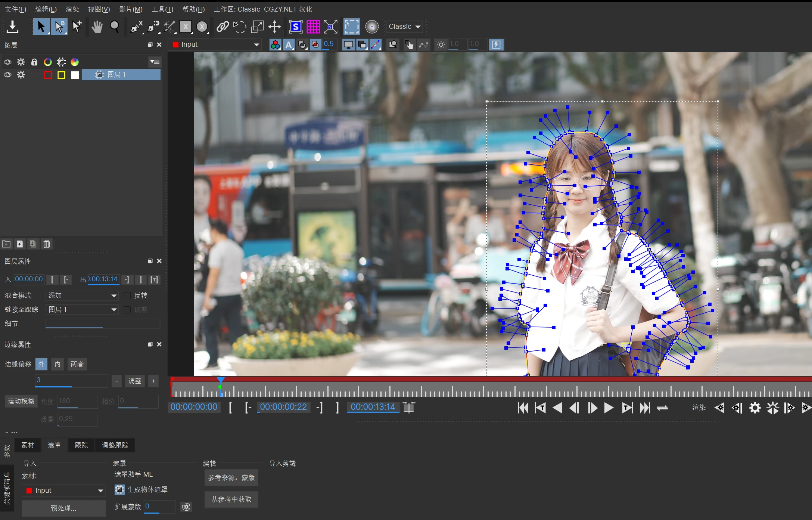Hide 图层 1 with its eye toggle

7,75
